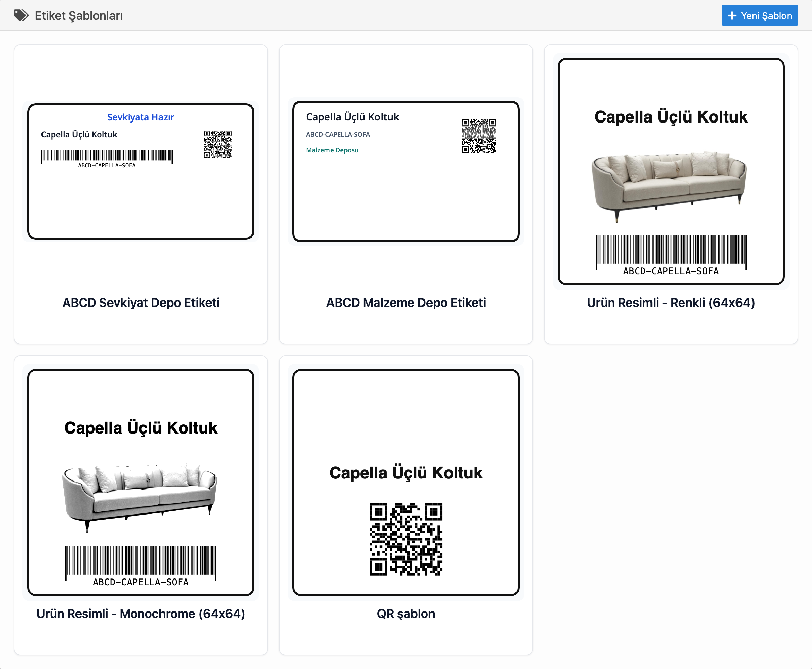The image size is (812, 669).
Task: Click the barcode in the Monochrome label
Action: [x=140, y=566]
